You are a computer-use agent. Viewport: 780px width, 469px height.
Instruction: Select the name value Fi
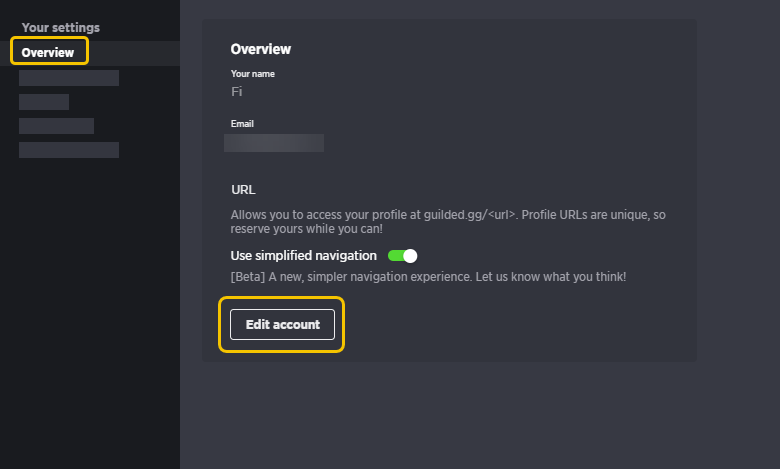pos(237,92)
